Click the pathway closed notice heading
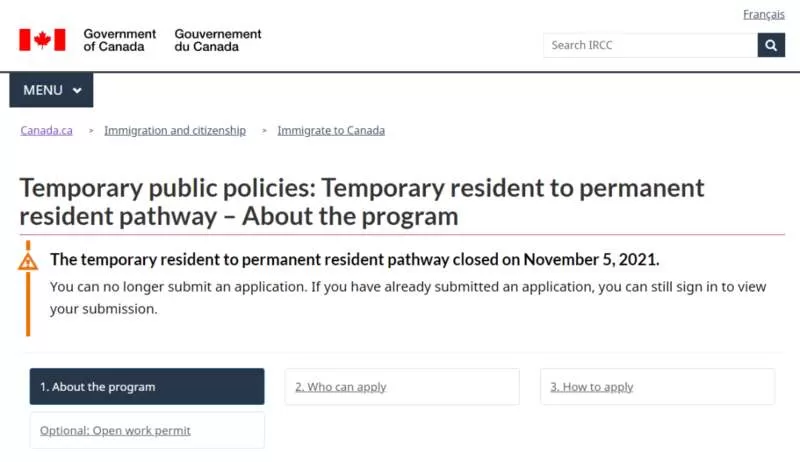This screenshot has height=462, width=800. [x=355, y=260]
